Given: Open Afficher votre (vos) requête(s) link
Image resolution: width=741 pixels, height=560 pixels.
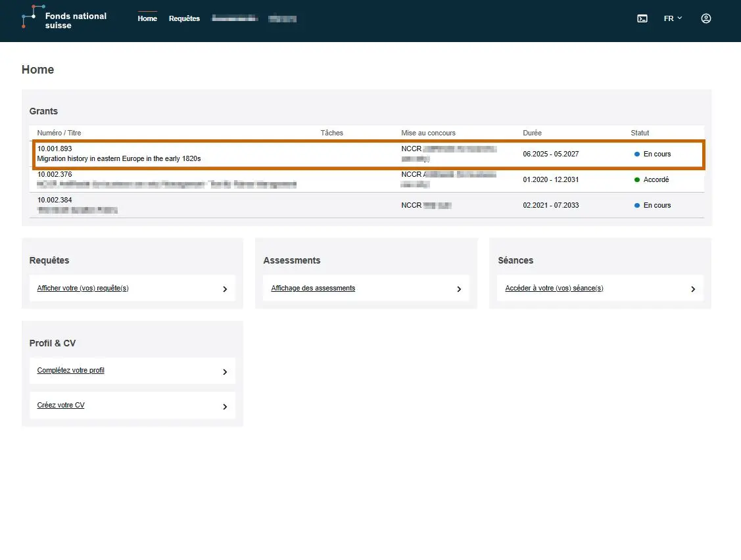Looking at the screenshot, I should [x=83, y=288].
